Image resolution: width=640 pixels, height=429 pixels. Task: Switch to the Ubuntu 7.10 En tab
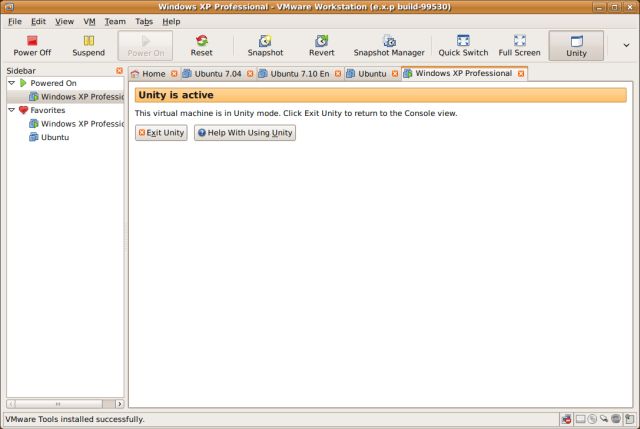pyautogui.click(x=300, y=74)
